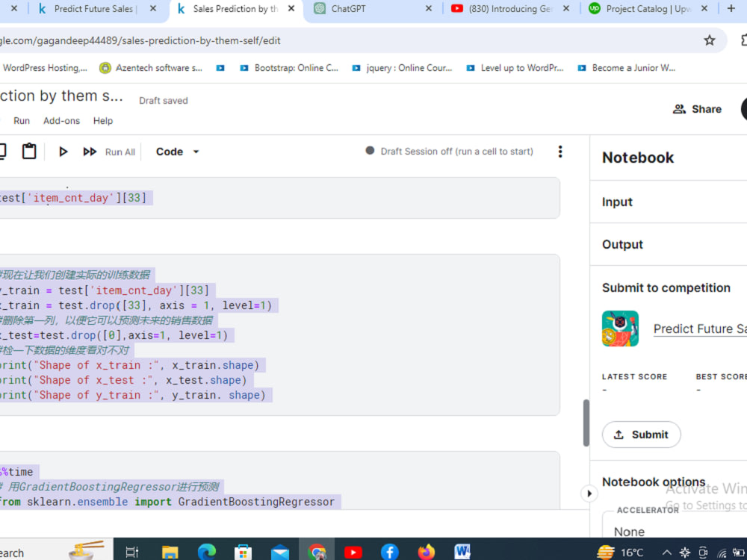Open Microsoft Store from the taskbar
The width and height of the screenshot is (747, 560).
243,552
